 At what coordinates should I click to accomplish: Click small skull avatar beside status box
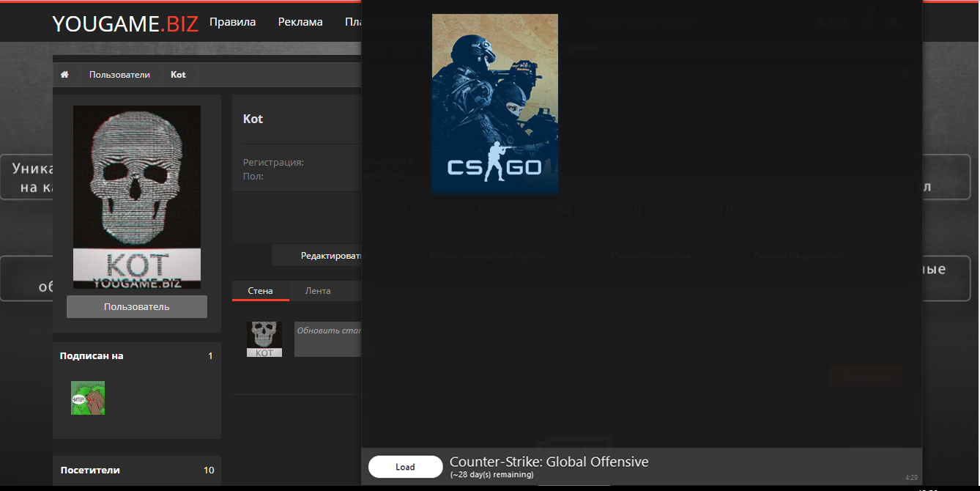click(x=264, y=339)
